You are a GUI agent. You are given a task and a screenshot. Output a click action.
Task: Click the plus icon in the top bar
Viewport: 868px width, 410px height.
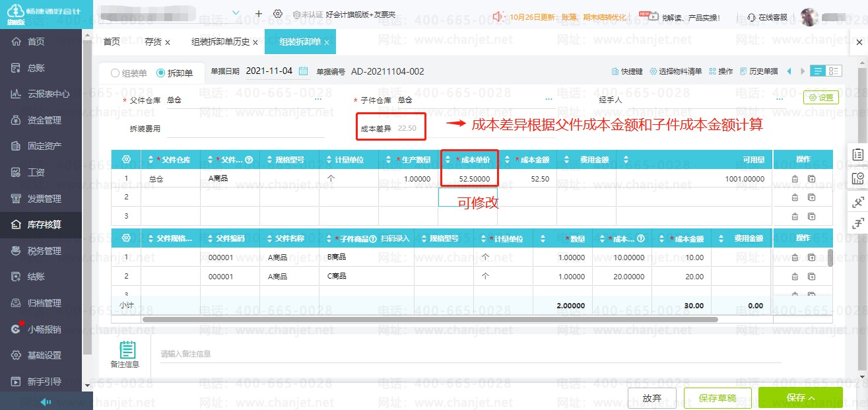coord(259,14)
